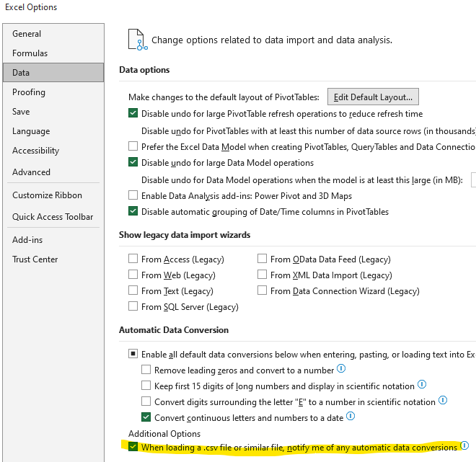Click the Additional Options label
The image size is (476, 462).
[164, 433]
